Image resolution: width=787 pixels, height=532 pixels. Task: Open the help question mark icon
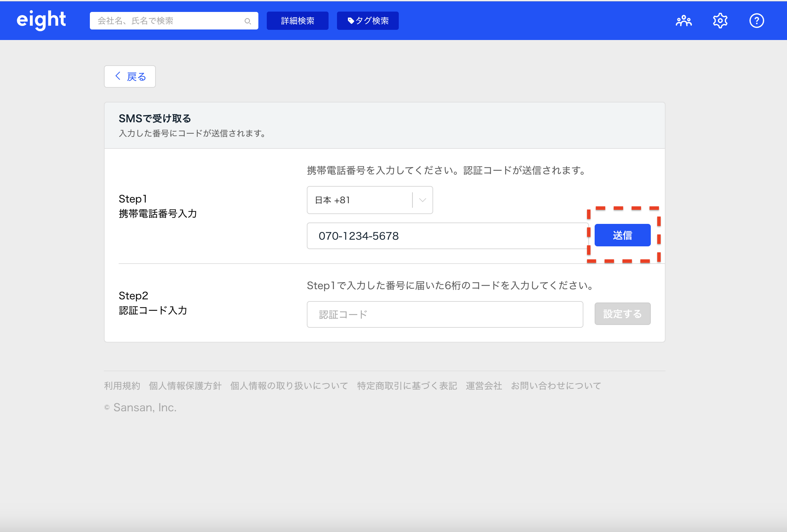pos(756,21)
